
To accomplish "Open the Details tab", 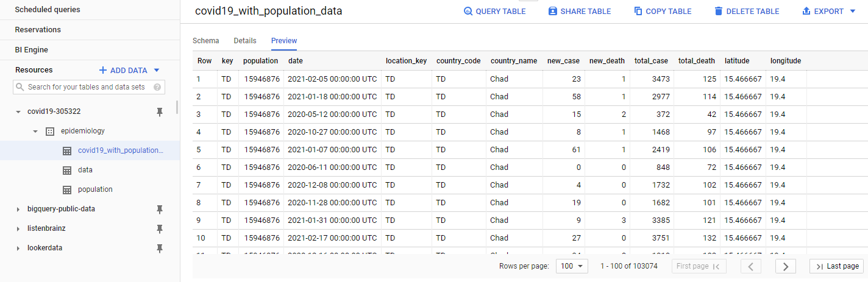I will tap(245, 41).
